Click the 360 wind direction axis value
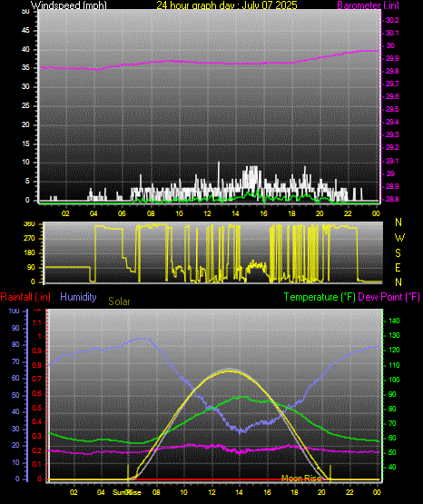 click(x=29, y=224)
